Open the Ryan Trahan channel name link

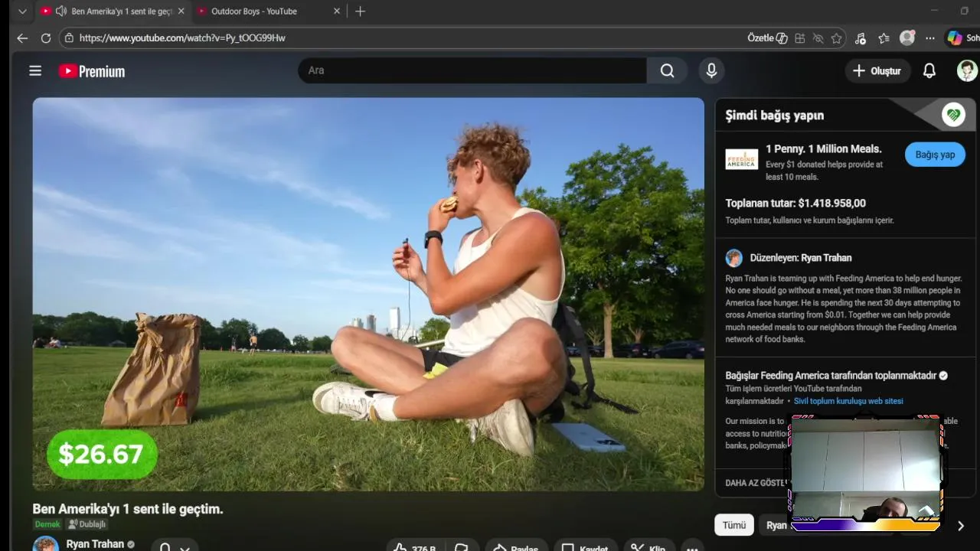tap(95, 543)
